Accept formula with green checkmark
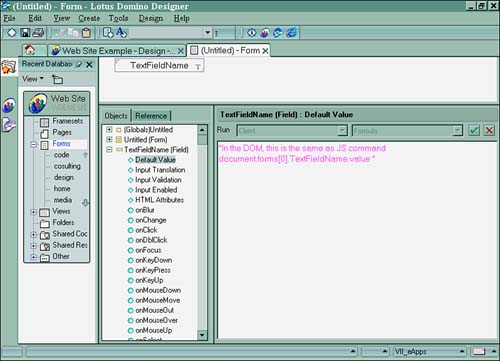Image resolution: width=500 pixels, height=361 pixels. 474,130
